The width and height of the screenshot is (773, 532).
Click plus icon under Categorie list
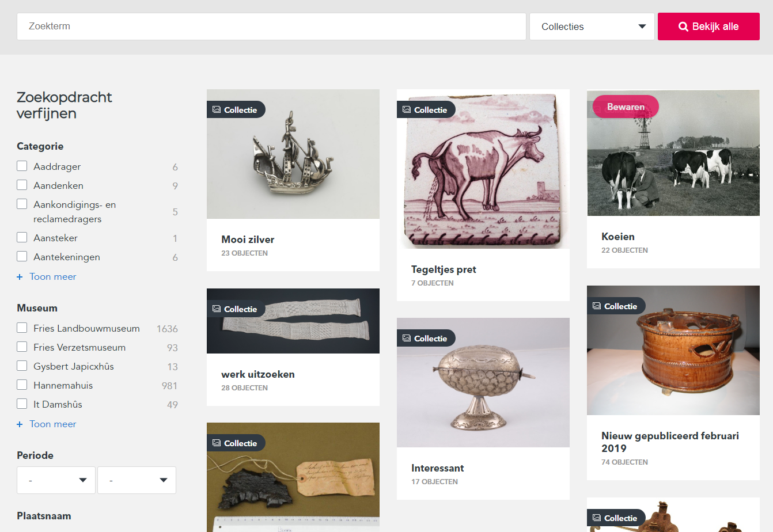(20, 277)
